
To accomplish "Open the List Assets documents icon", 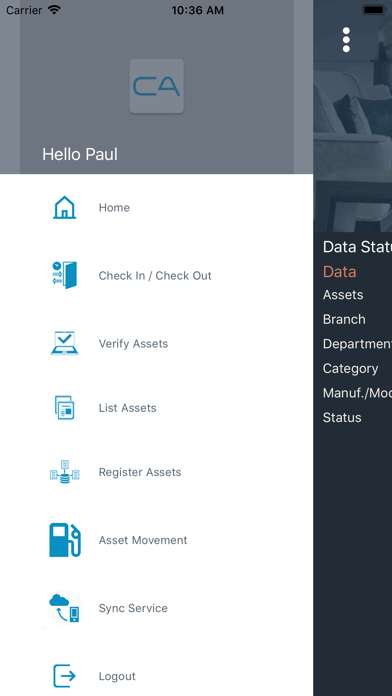I will (x=64, y=407).
